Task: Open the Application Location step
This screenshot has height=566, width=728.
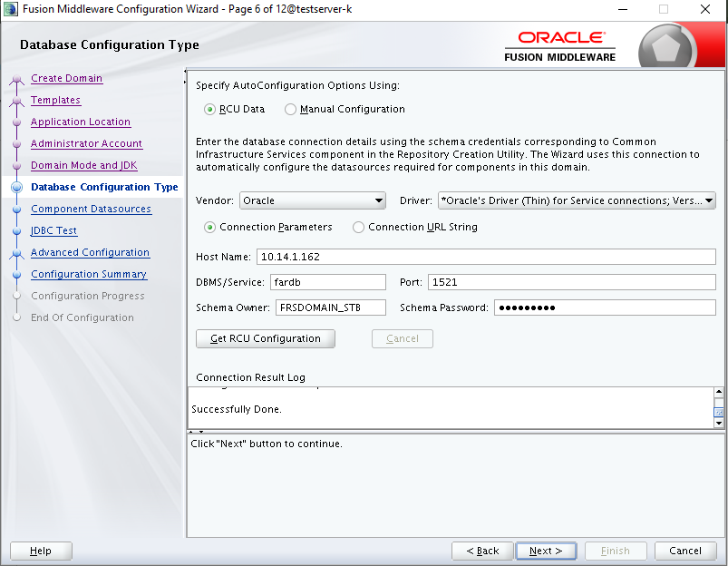Action: (81, 122)
